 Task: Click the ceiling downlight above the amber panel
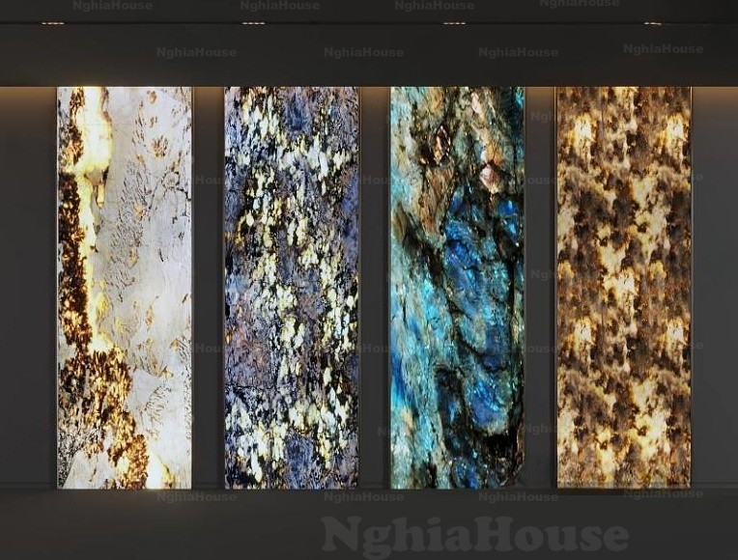(654, 22)
